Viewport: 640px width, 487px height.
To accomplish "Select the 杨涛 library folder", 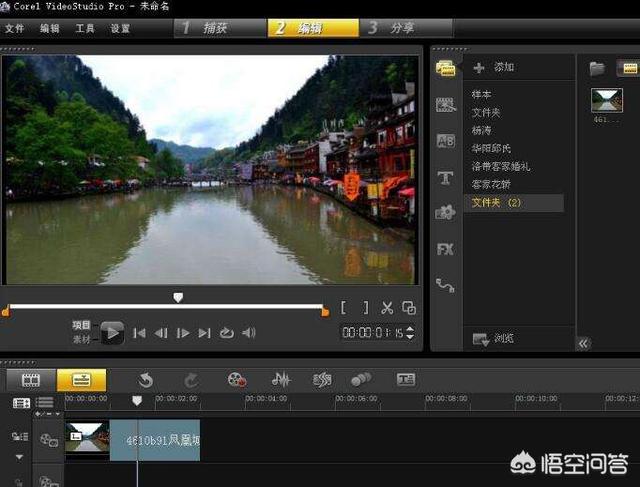I will tap(481, 130).
